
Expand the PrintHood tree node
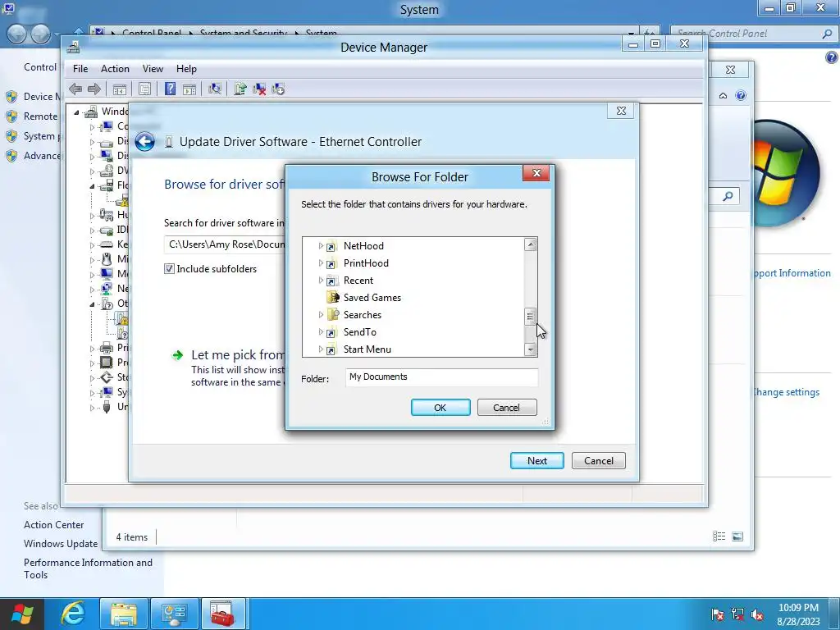(x=321, y=263)
